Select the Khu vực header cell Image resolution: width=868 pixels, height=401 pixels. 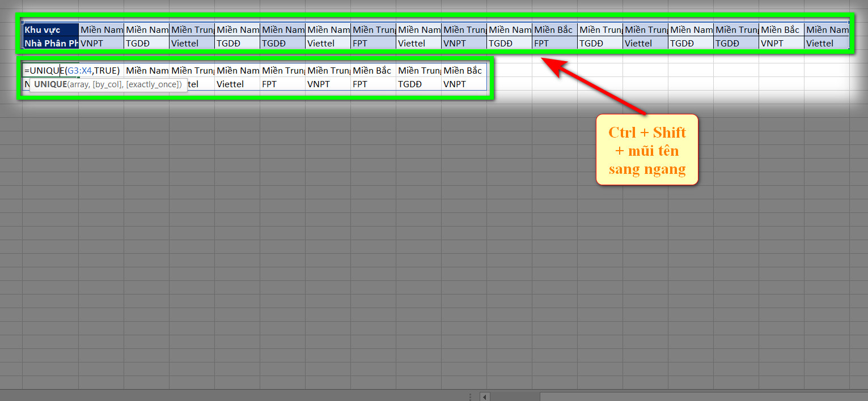(x=50, y=29)
